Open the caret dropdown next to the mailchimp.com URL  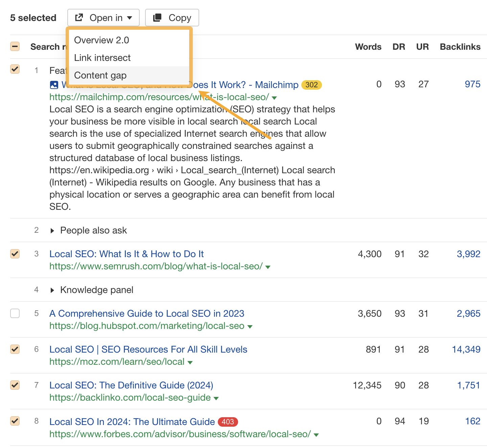(x=275, y=97)
